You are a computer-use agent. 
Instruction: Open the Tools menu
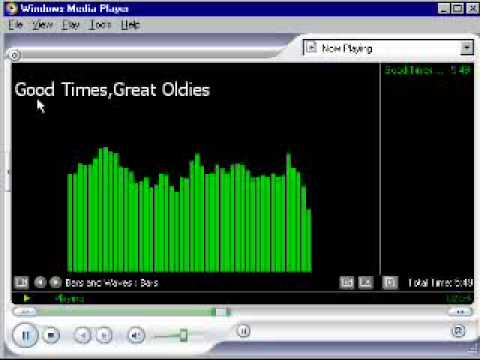click(100, 25)
